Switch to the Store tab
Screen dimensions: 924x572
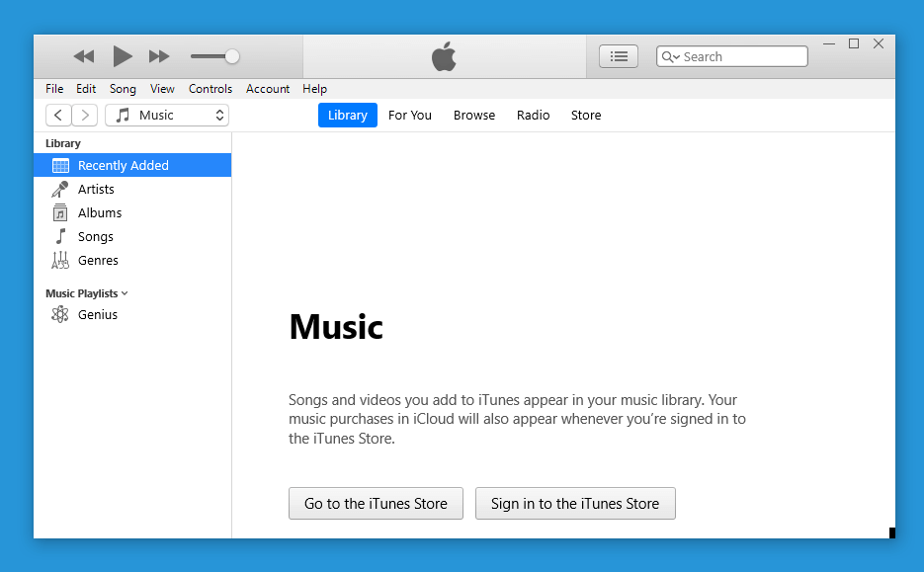point(586,115)
